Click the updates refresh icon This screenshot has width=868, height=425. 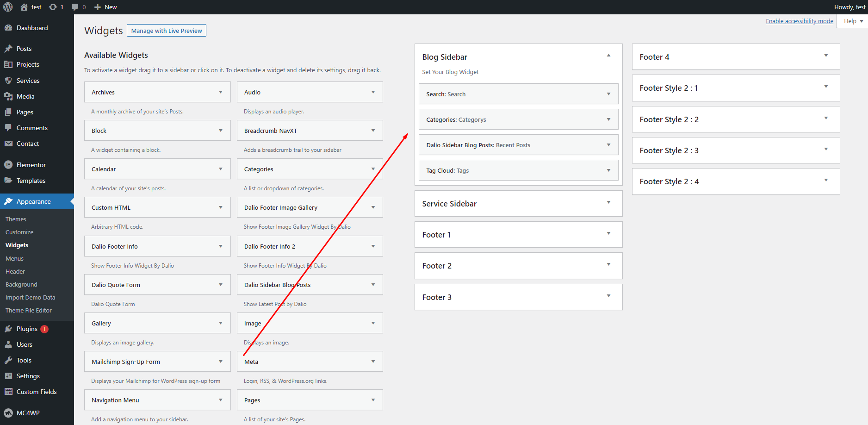[53, 7]
